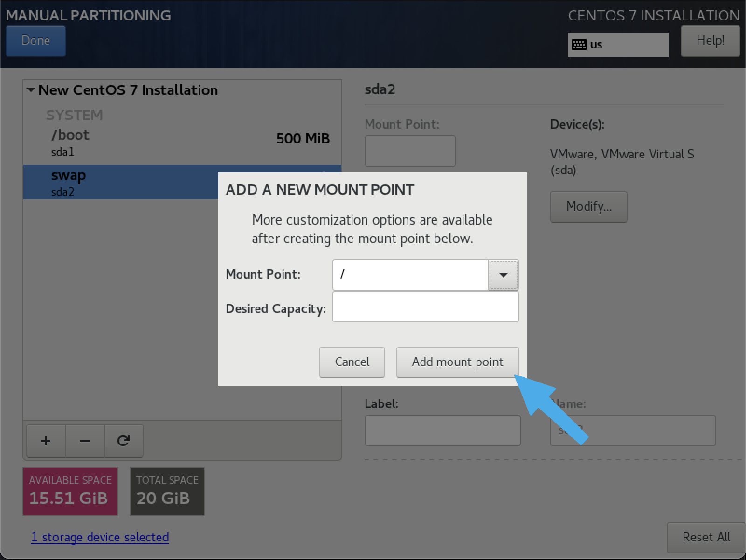This screenshot has width=746, height=560.
Task: Cancel the Add Mount Point dialog
Action: [352, 362]
